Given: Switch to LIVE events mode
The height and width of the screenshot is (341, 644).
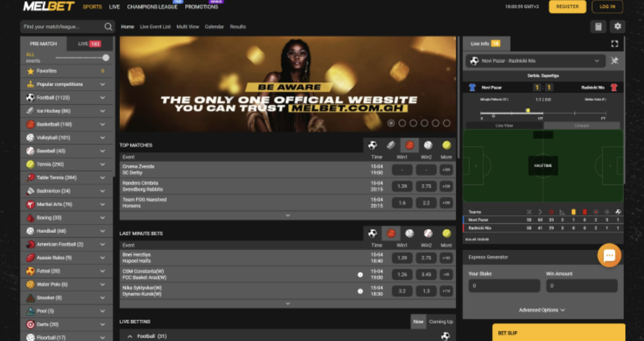Looking at the screenshot, I should coord(89,44).
